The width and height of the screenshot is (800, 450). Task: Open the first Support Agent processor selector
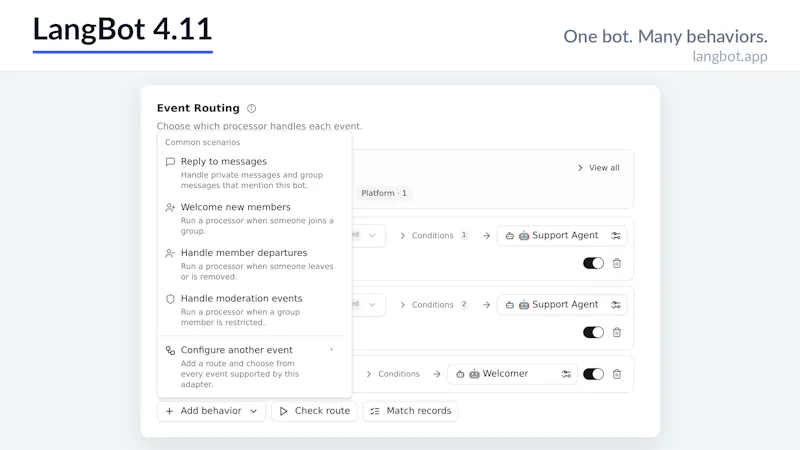coord(562,236)
